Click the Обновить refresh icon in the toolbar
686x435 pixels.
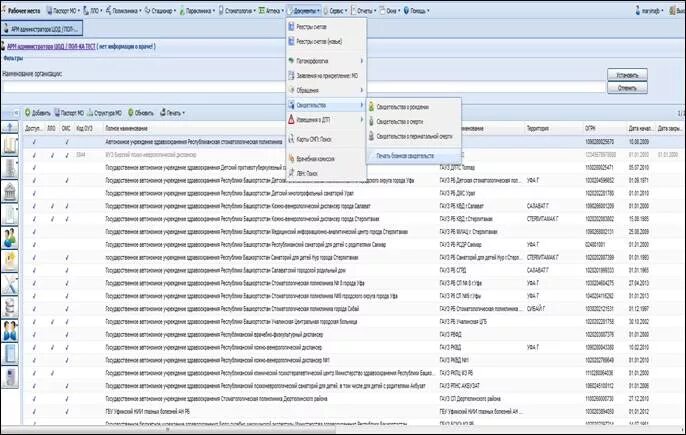click(130, 112)
